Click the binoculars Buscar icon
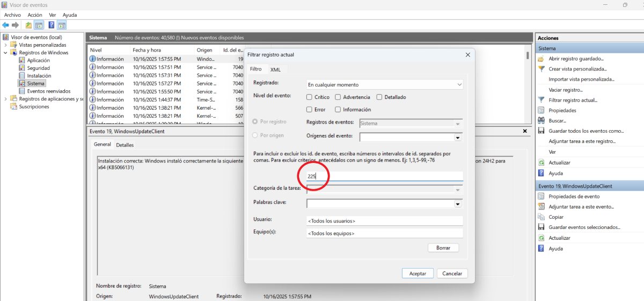Screen dimensions: 644x301 point(541,121)
